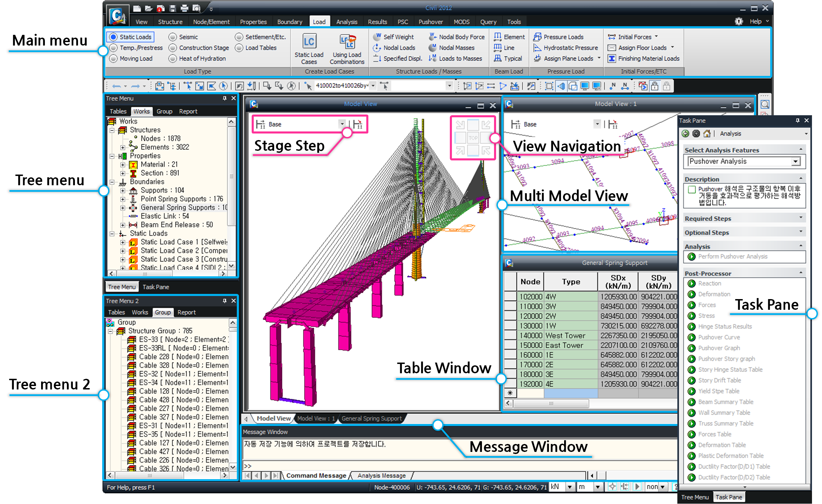Select the Seismic load type radio
822x504 pixels.
[173, 37]
